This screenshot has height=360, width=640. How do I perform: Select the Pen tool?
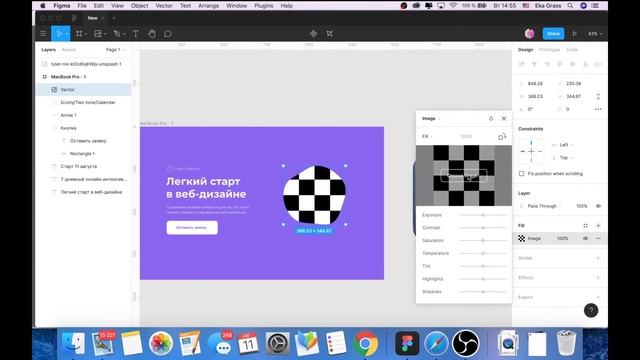(117, 34)
